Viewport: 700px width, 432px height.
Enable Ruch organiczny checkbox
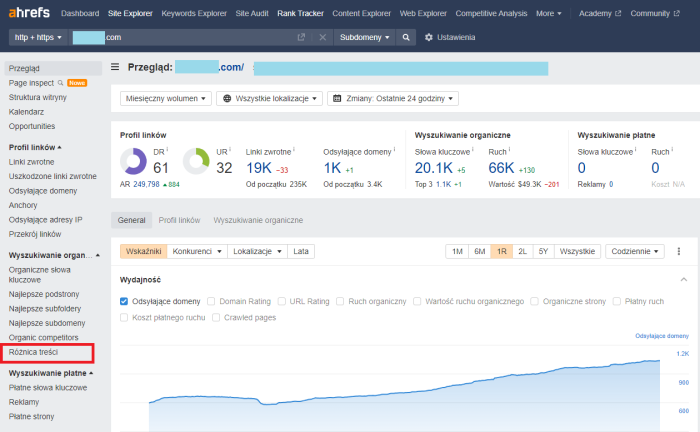(x=340, y=302)
